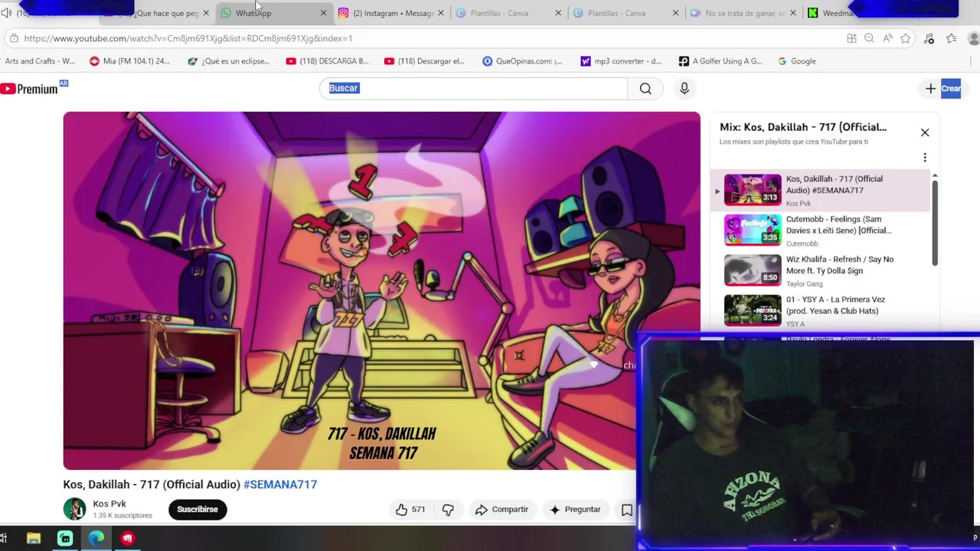Open 'A Golfer Using A G...' bookmark
The image size is (980, 551).
pyautogui.click(x=720, y=61)
